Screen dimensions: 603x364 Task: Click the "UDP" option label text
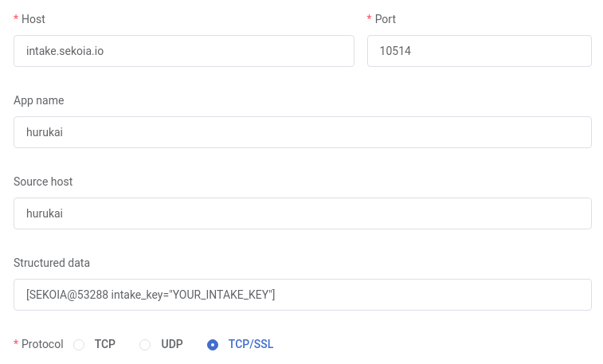(172, 344)
